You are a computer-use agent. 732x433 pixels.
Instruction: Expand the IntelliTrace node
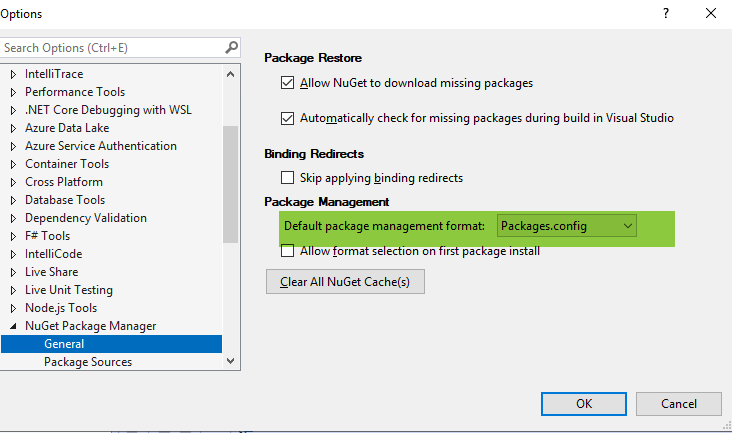(14, 74)
